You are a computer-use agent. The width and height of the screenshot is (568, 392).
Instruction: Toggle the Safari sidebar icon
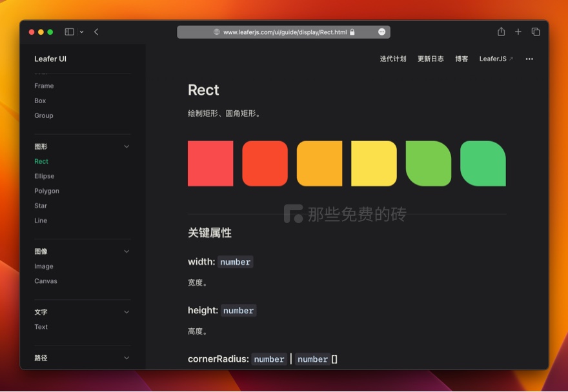[x=69, y=32]
